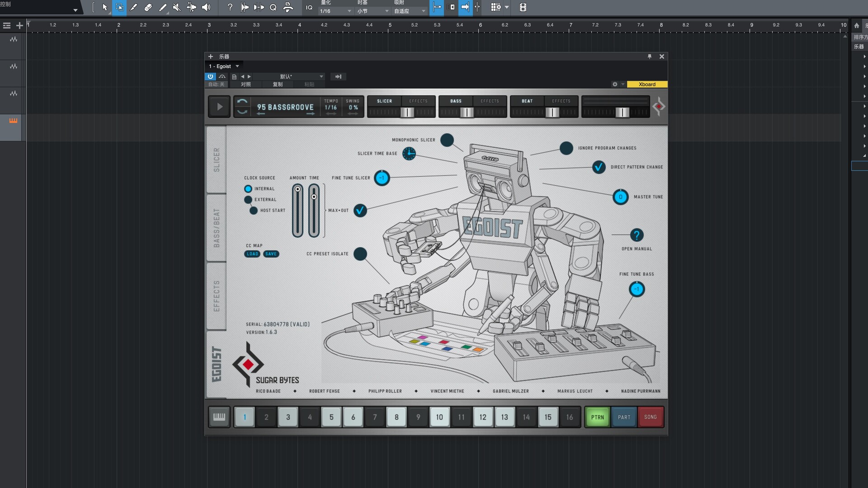Select the split knife tool
This screenshot has height=488, width=868.
tap(134, 7)
